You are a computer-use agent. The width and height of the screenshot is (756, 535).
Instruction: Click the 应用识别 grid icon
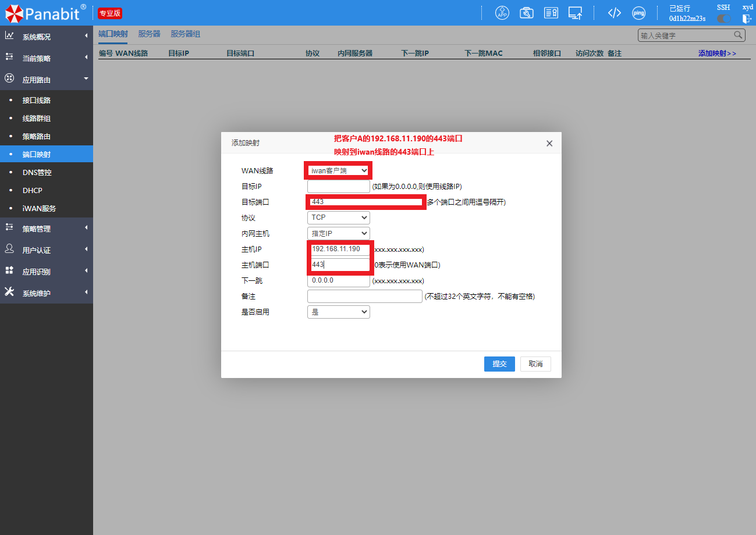pyautogui.click(x=9, y=270)
